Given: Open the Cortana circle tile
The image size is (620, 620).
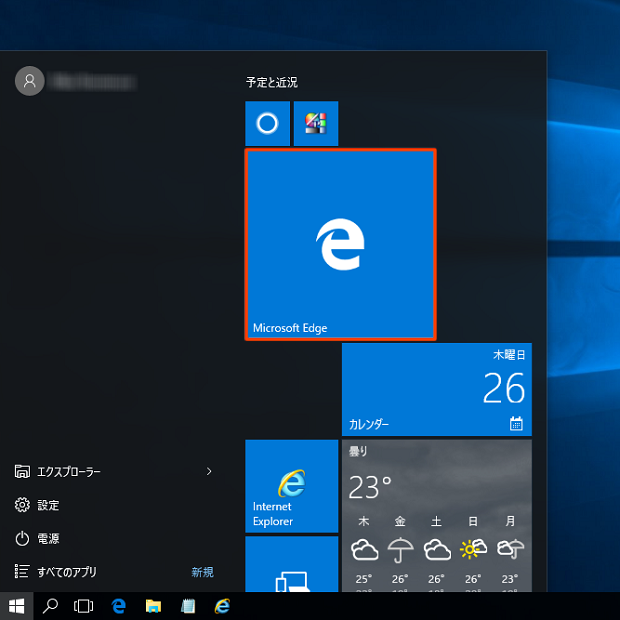Looking at the screenshot, I should [x=267, y=123].
